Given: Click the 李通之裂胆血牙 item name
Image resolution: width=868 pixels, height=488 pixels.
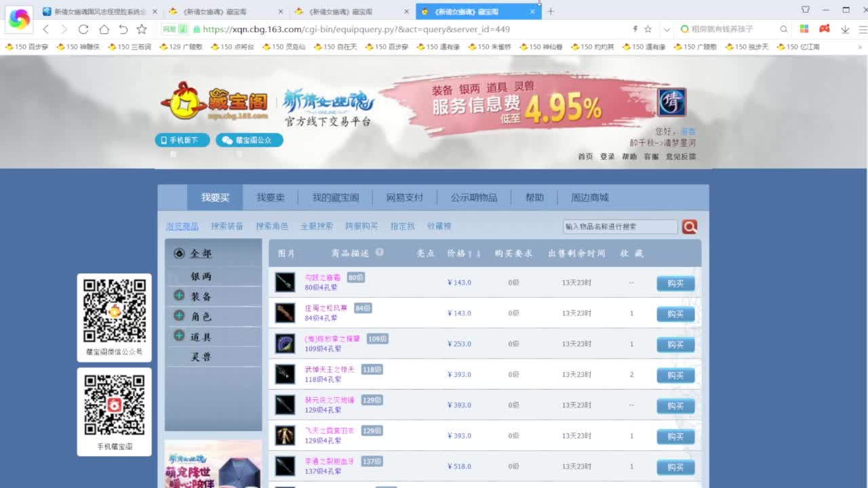Looking at the screenshot, I should [330, 461].
